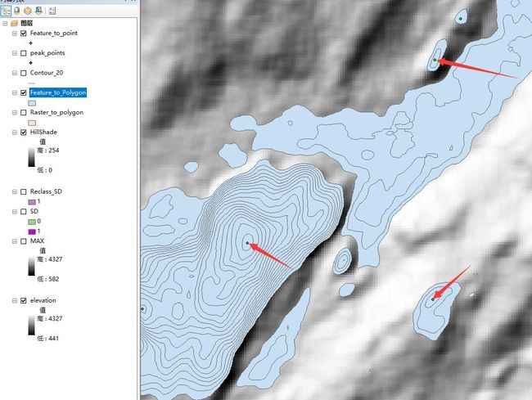
Task: Click the Reclass_SD purple class swatch
Action: pyautogui.click(x=32, y=202)
